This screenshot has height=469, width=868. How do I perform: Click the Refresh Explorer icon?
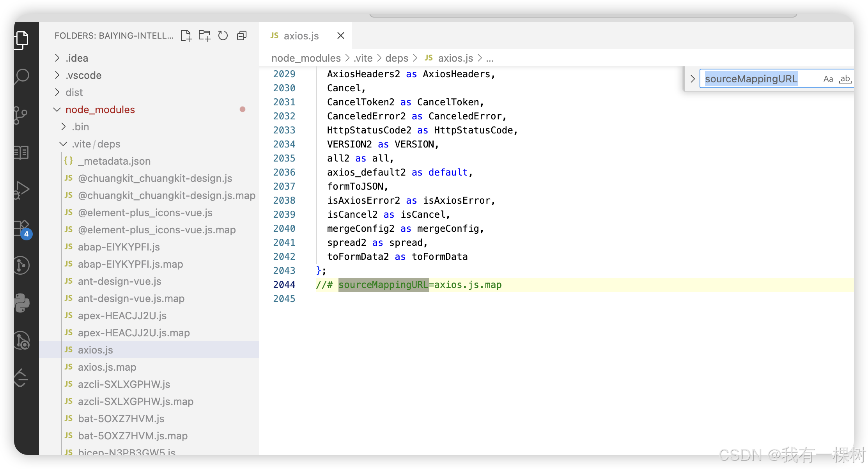223,36
